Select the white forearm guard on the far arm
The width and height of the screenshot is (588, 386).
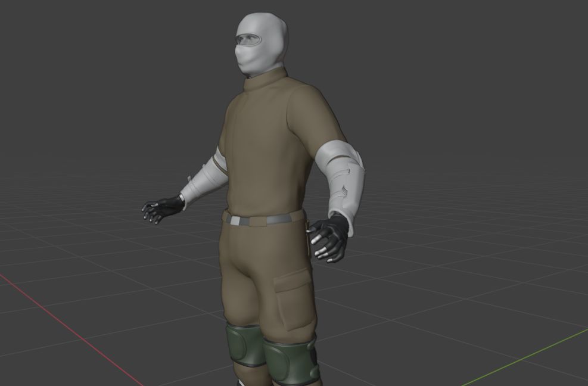pos(204,180)
